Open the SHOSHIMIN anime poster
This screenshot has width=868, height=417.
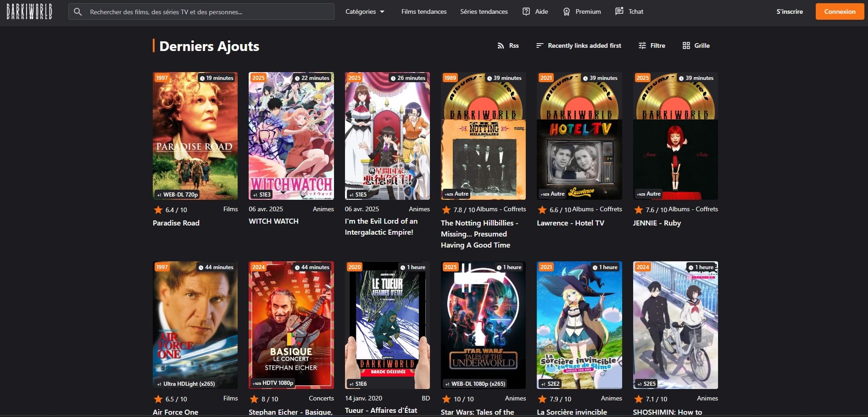pos(675,325)
